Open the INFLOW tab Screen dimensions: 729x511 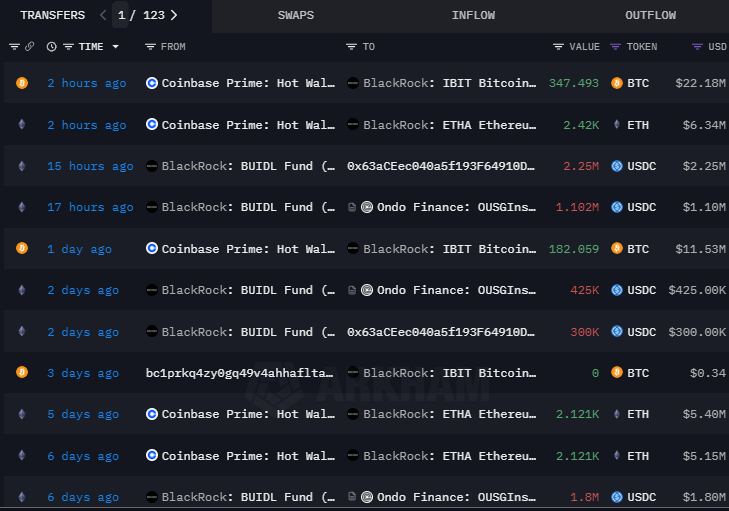pos(472,15)
